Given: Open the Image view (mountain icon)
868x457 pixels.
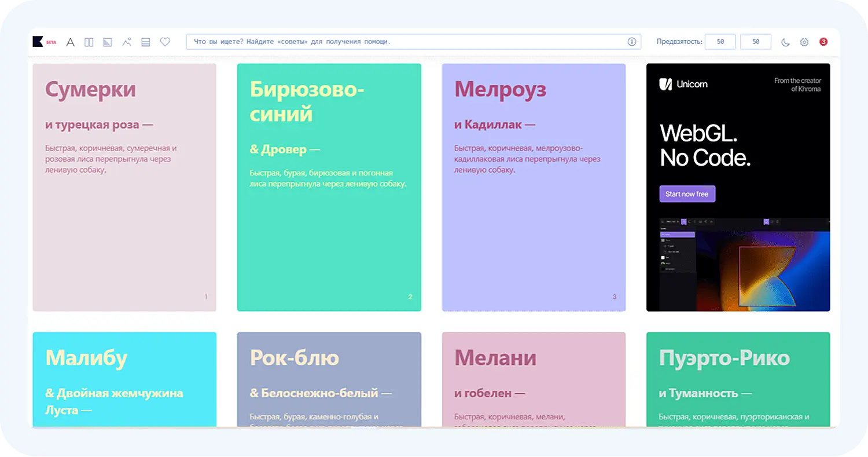Looking at the screenshot, I should tap(127, 42).
